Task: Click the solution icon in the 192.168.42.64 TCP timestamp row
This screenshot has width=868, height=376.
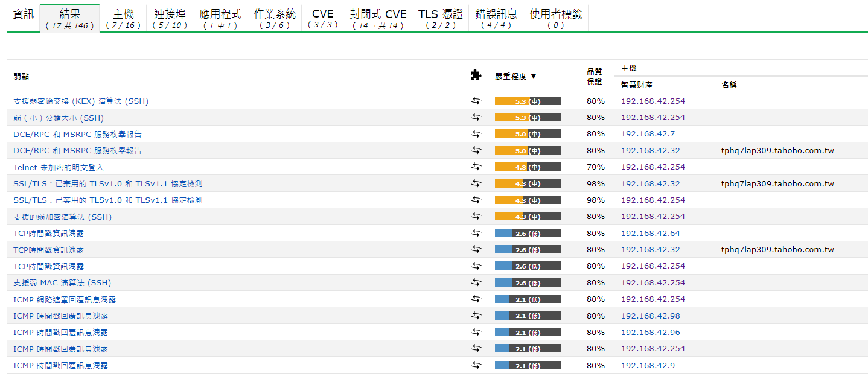Action: click(x=476, y=233)
